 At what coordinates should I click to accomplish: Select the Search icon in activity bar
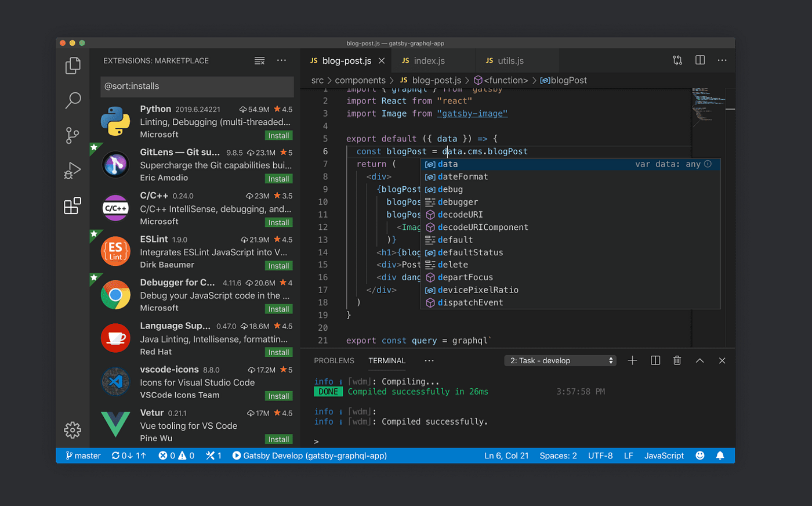coord(72,100)
